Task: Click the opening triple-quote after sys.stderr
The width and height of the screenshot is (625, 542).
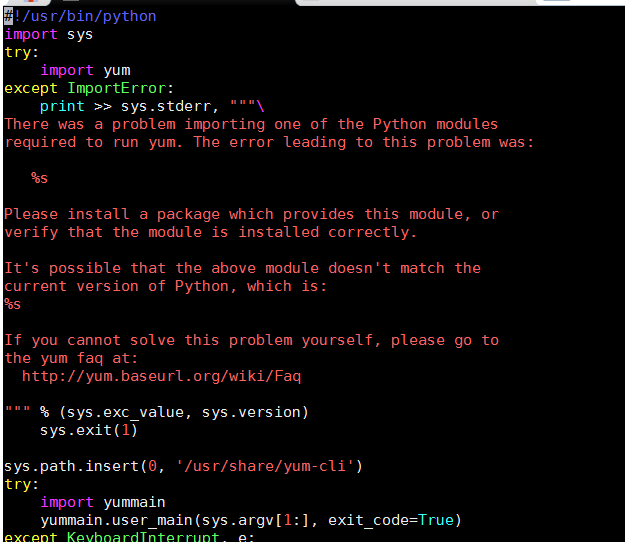Action: (x=242, y=106)
